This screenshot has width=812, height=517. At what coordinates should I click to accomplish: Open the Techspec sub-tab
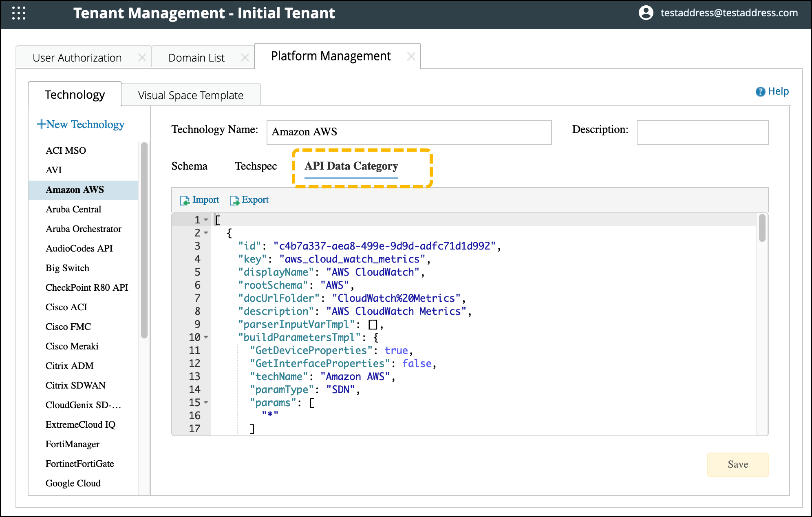point(256,166)
